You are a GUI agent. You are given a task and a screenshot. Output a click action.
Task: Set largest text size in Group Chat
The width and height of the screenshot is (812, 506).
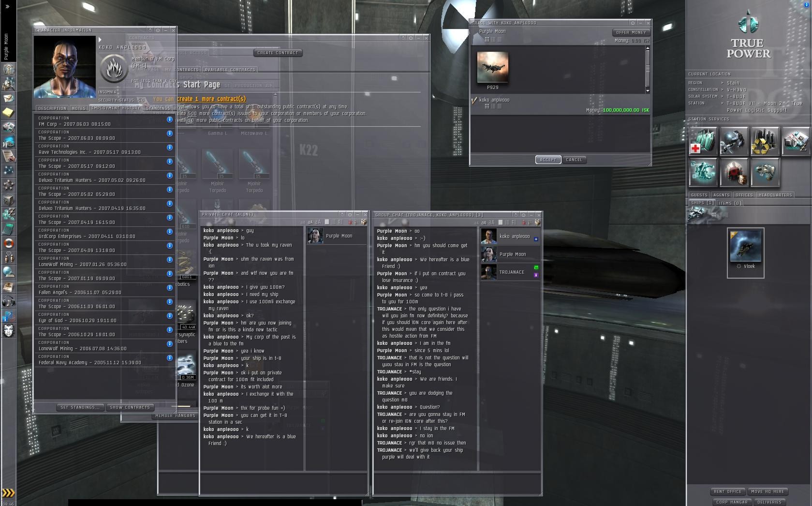point(492,223)
